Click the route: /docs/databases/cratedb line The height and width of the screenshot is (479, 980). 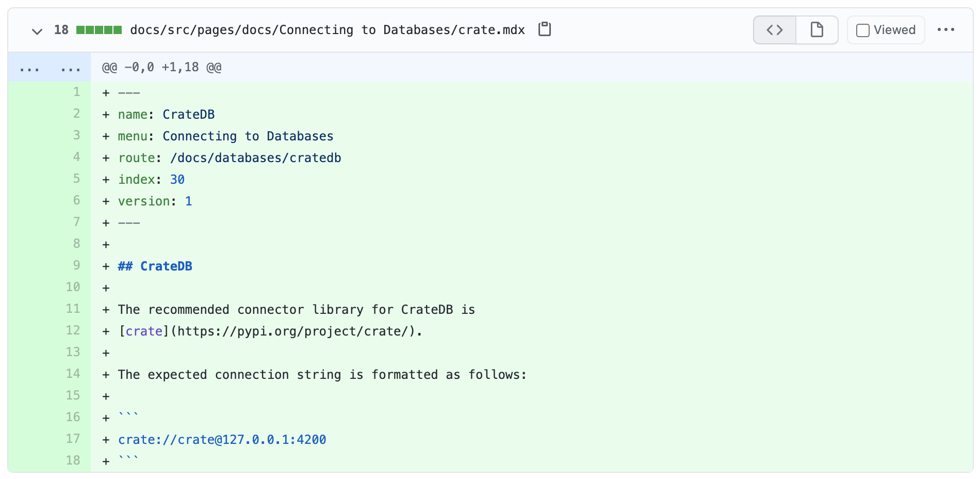pyautogui.click(x=230, y=158)
